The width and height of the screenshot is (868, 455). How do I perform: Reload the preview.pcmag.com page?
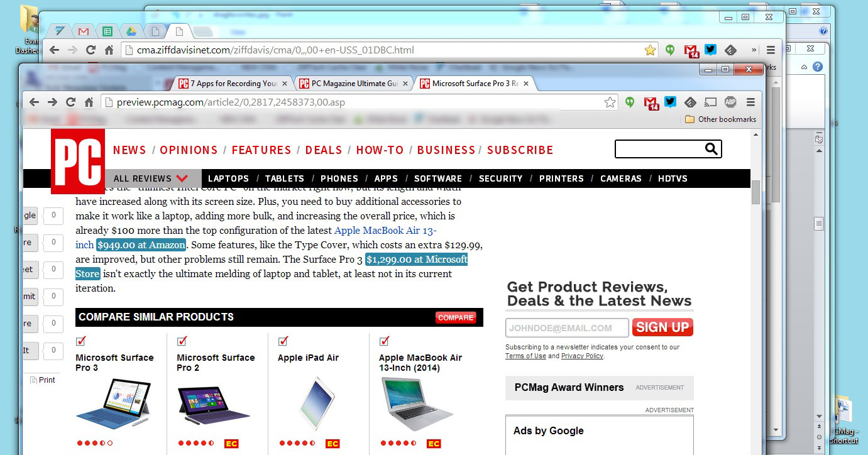[x=70, y=102]
